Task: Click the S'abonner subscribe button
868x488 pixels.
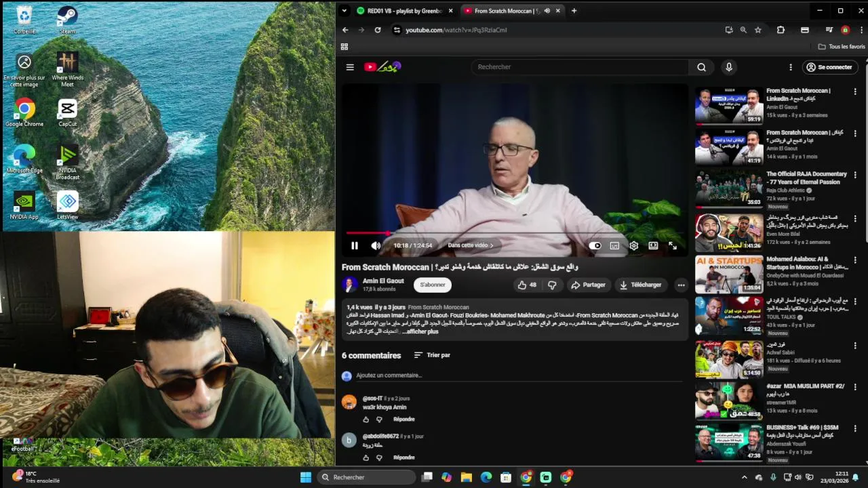Action: (x=433, y=285)
